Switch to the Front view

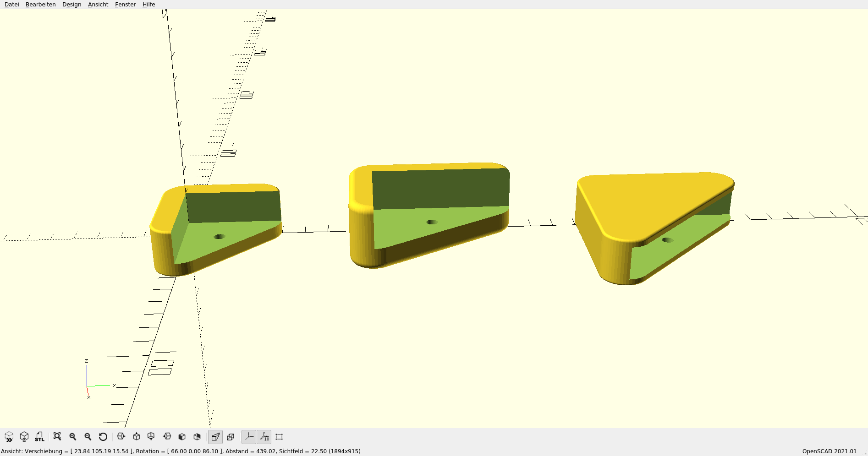[x=182, y=437]
